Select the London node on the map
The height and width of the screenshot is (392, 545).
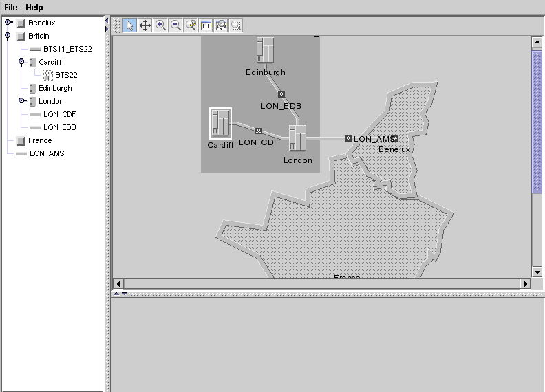pos(297,138)
